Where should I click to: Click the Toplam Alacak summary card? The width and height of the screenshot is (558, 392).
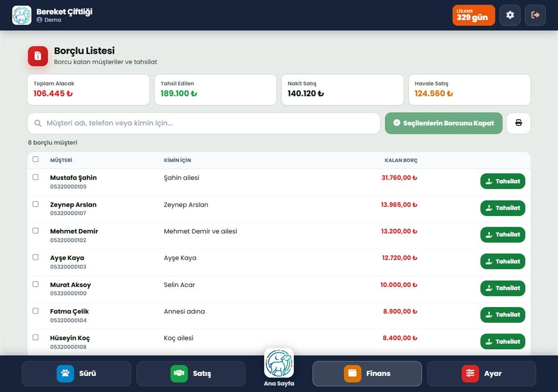[x=88, y=90]
